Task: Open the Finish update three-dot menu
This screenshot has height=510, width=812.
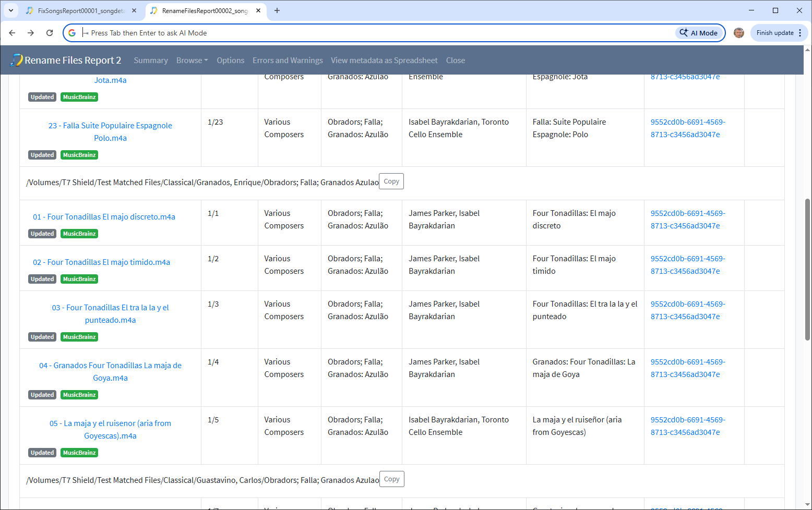Action: 800,33
